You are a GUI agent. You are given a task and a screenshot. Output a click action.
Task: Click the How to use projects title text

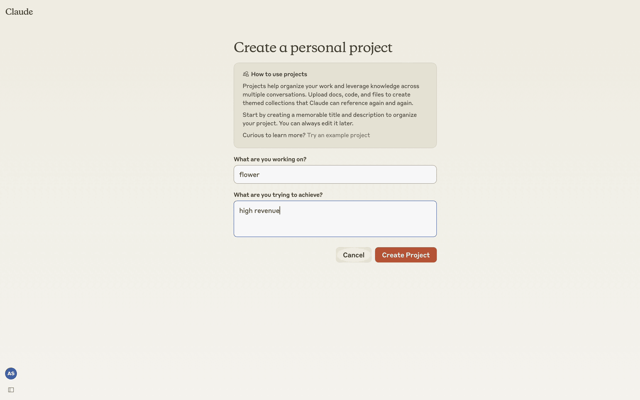pyautogui.click(x=279, y=74)
